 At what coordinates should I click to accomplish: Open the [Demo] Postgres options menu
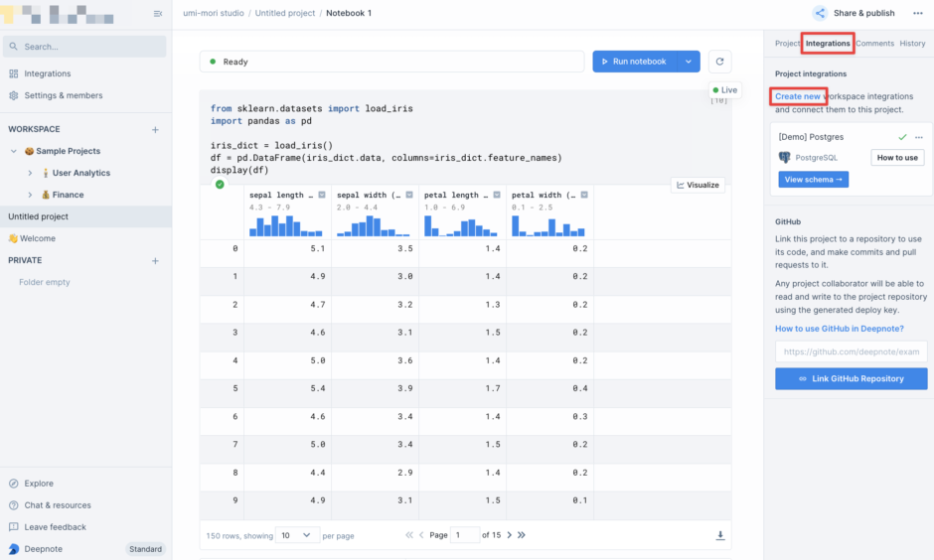[x=919, y=137]
